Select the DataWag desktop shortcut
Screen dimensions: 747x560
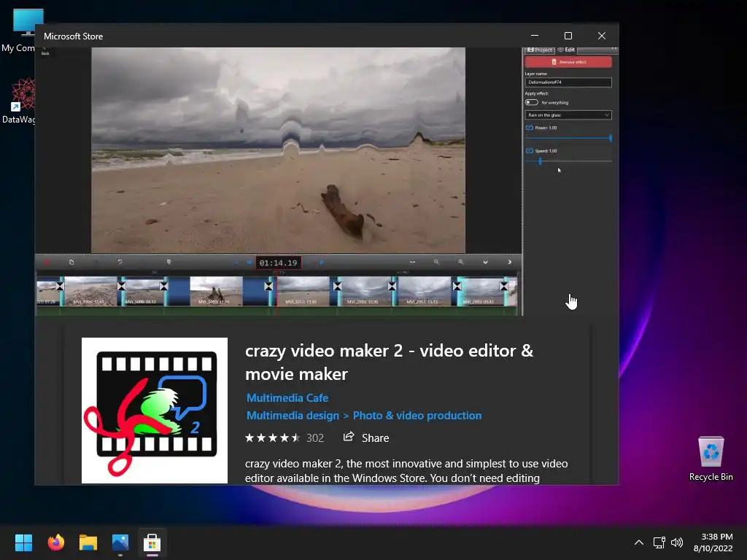pyautogui.click(x=18, y=101)
